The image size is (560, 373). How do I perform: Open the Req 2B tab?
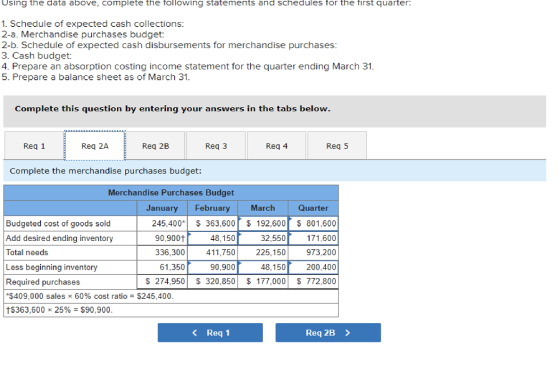(x=155, y=146)
